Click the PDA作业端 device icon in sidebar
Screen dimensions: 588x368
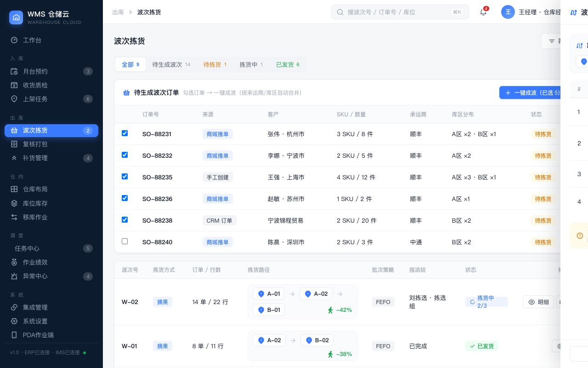point(14,335)
